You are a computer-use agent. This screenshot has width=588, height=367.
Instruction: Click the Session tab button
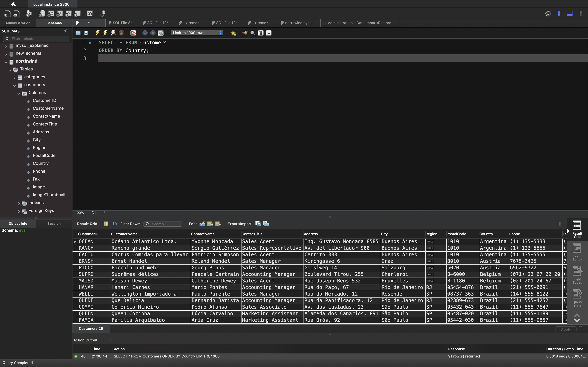coord(54,223)
